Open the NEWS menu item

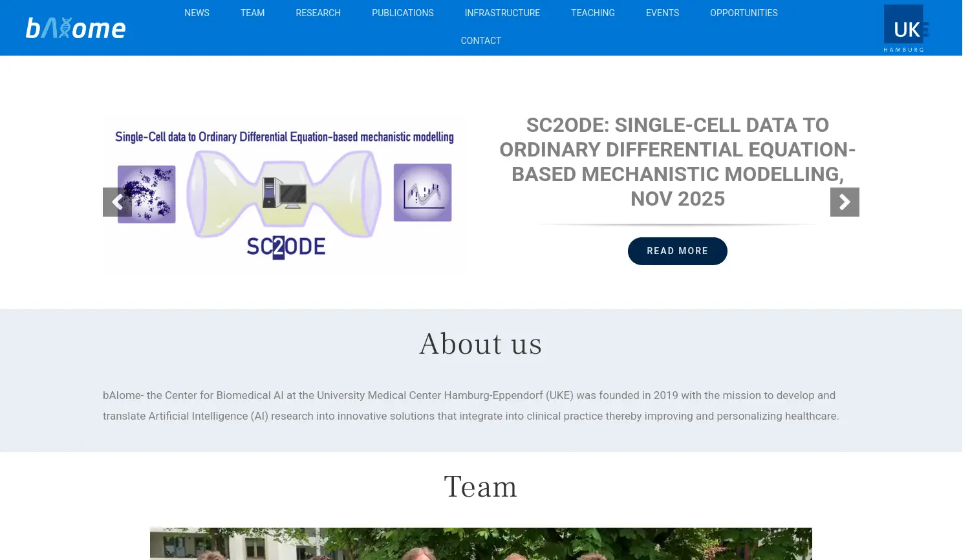[197, 13]
